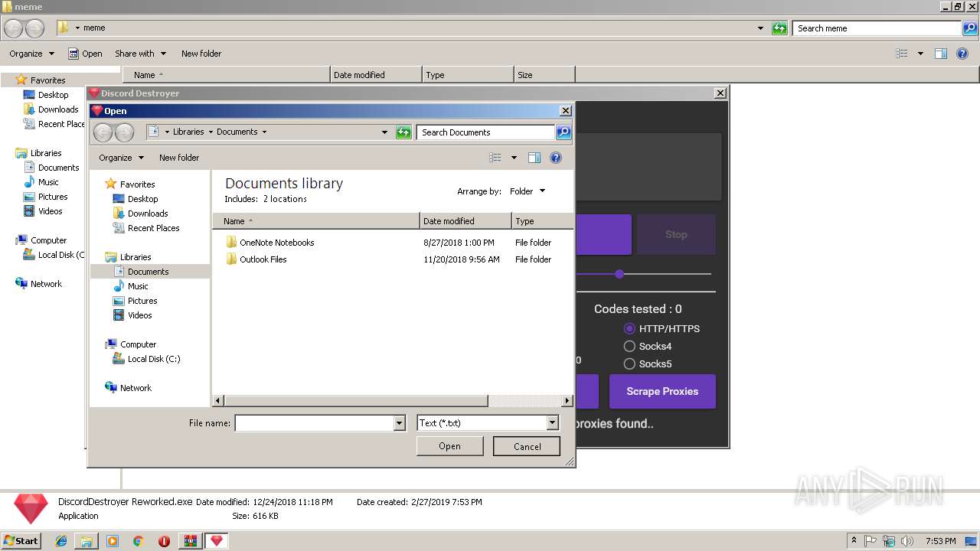Click taskbar clock showing 7:53 PM
Screen dimensions: 980x551
(x=940, y=541)
